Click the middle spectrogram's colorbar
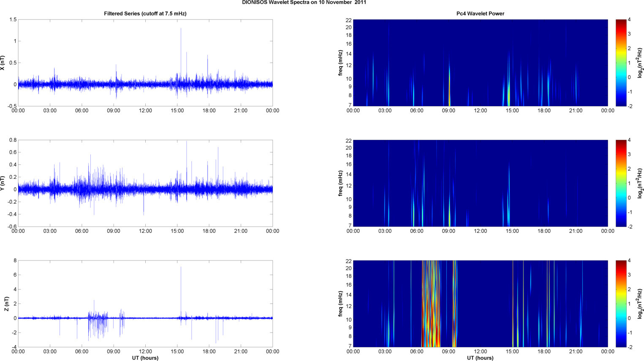644x361 pixels. point(621,183)
